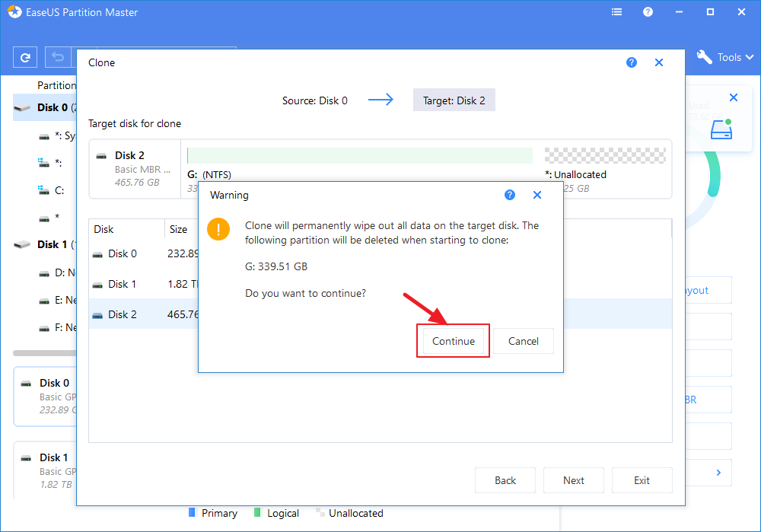
Task: Click the help icon in the application title bar
Action: click(x=648, y=12)
